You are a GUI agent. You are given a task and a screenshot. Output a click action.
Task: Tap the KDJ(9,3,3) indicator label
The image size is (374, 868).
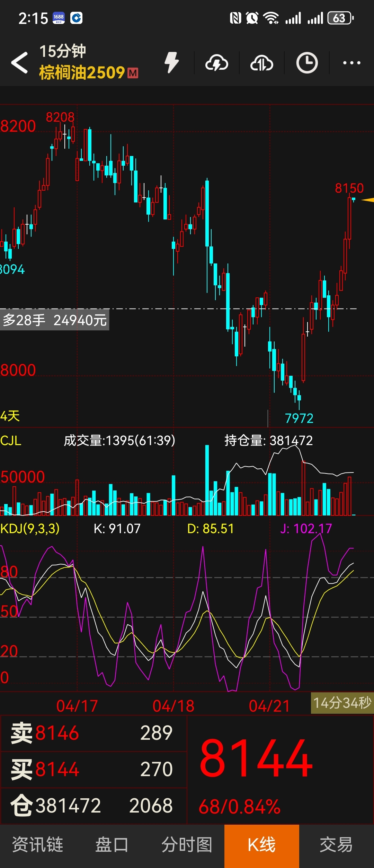pos(30,529)
